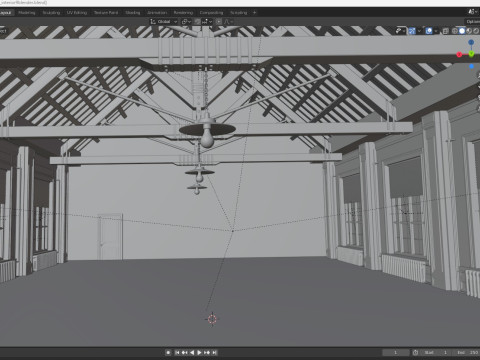The image size is (480, 360).
Task: Switch to the UV Editing workspace tab
Action: click(x=77, y=13)
